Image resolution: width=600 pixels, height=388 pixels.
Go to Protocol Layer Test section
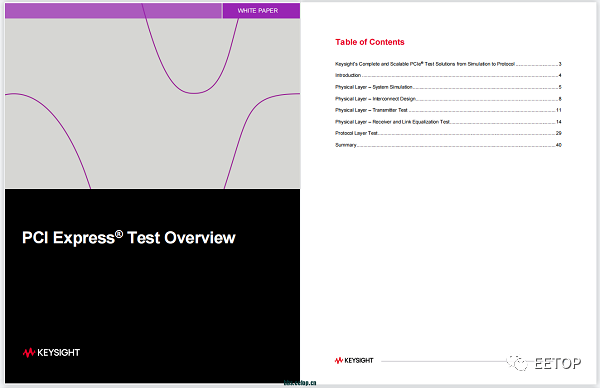click(x=448, y=133)
